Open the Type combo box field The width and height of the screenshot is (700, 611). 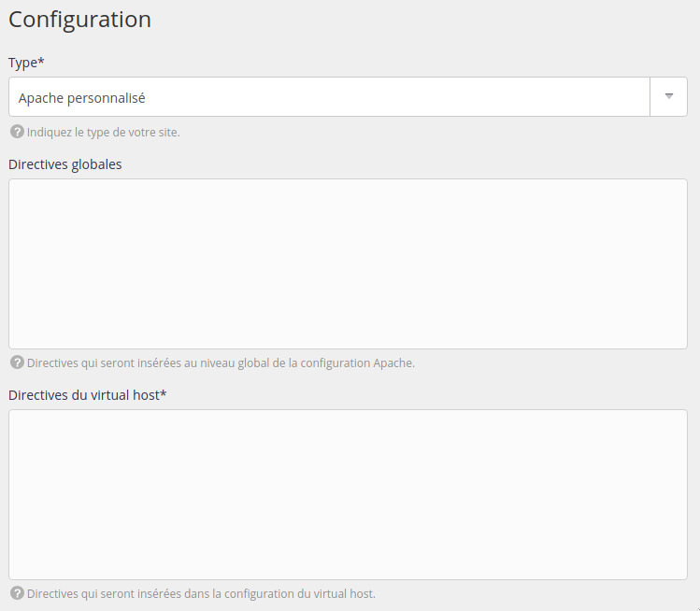coord(329,96)
